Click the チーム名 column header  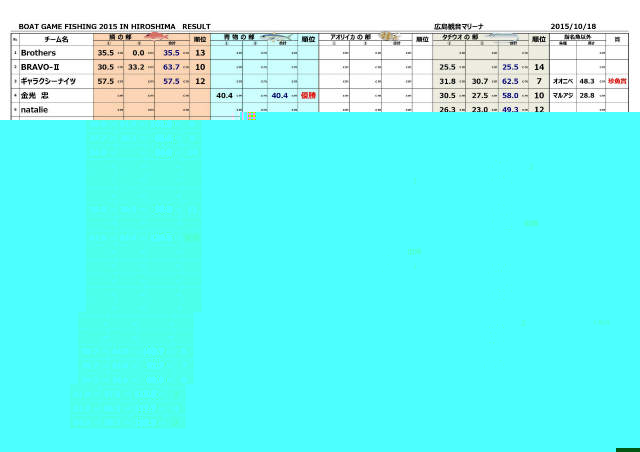(x=56, y=39)
